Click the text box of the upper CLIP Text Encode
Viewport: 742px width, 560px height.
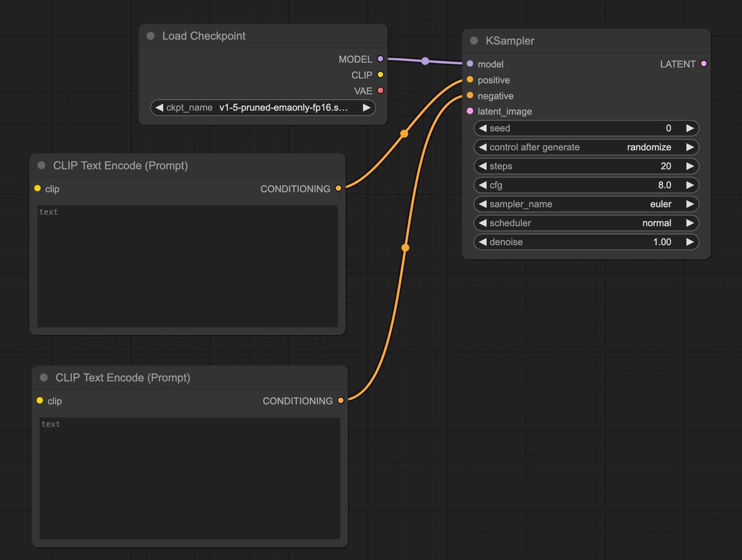[187, 266]
